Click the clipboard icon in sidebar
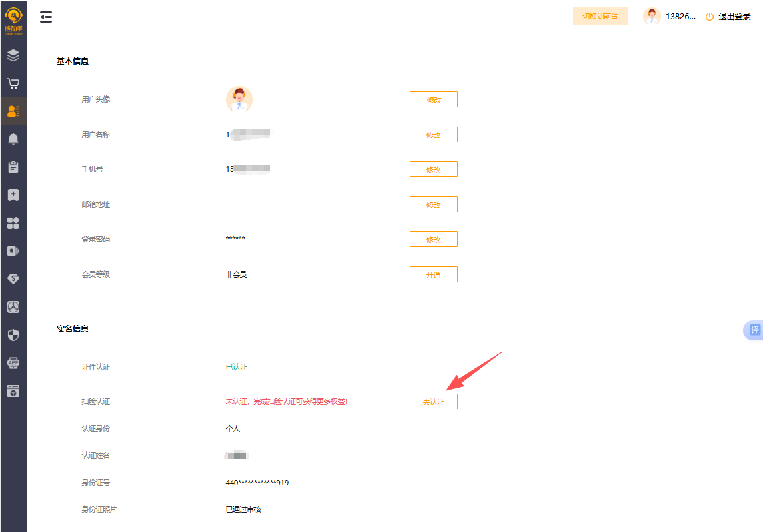The image size is (763, 532). 13,167
